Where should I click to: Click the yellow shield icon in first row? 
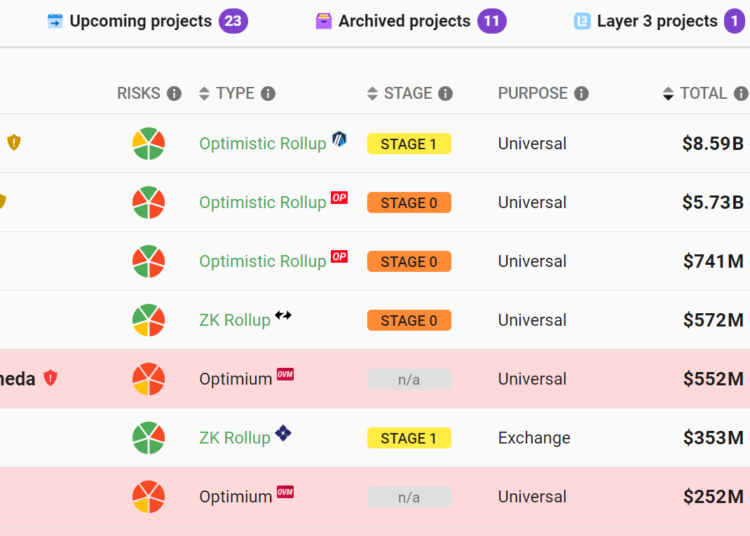13,143
